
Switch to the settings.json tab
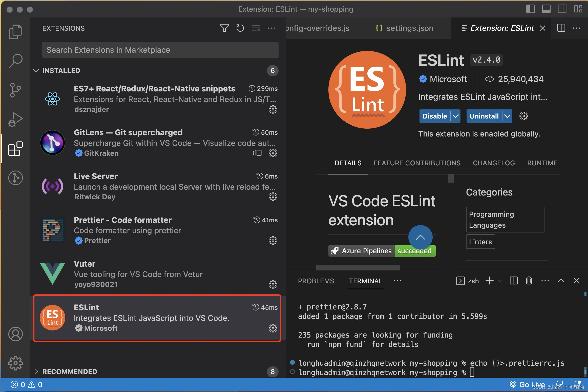point(409,28)
